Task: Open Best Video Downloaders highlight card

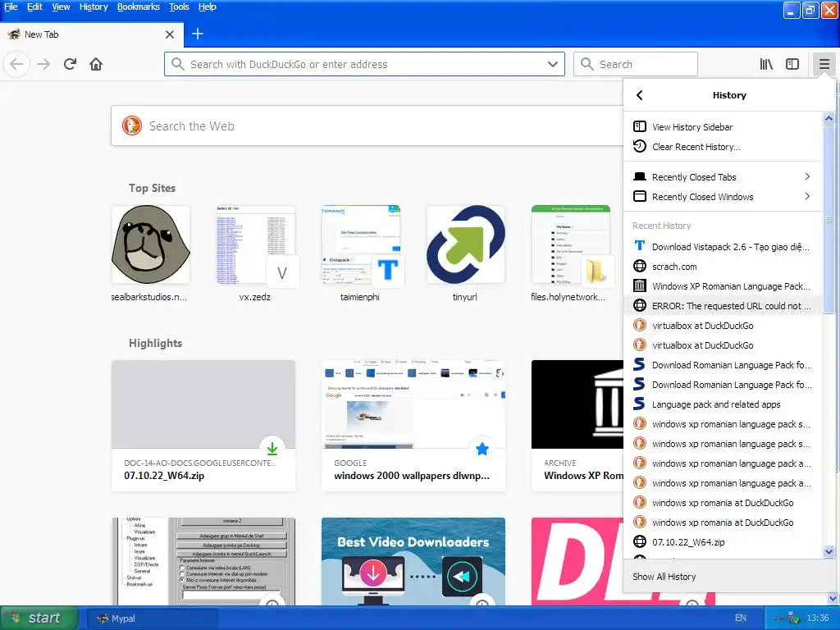Action: (x=413, y=561)
